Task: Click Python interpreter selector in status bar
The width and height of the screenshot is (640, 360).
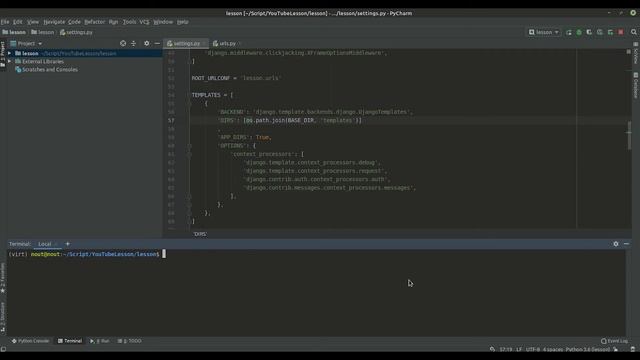Action: (x=588, y=349)
